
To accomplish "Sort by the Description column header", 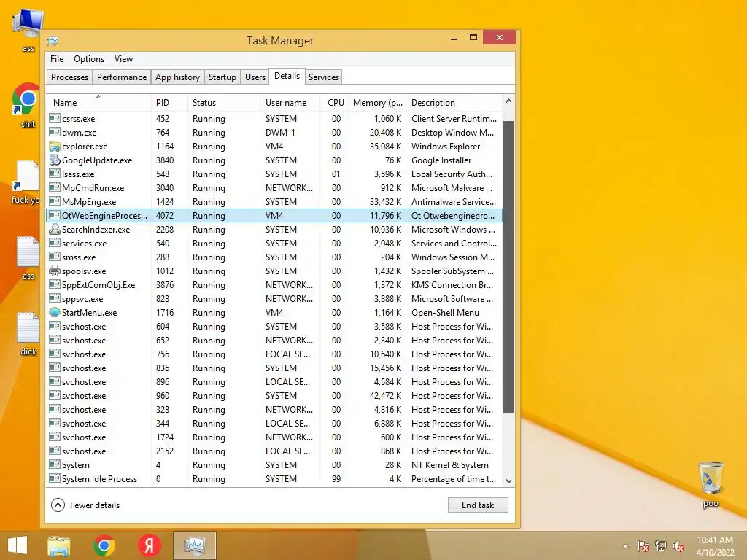I will (x=454, y=102).
